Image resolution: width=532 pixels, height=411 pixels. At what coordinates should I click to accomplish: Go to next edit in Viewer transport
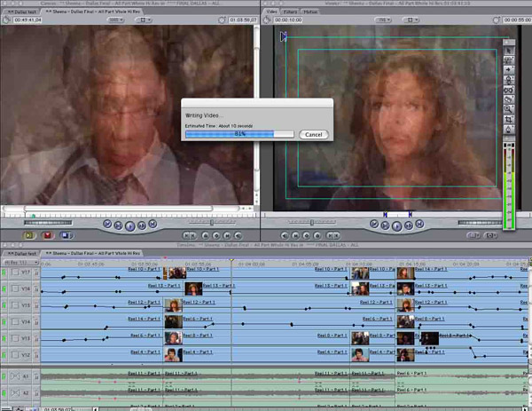[x=419, y=224]
